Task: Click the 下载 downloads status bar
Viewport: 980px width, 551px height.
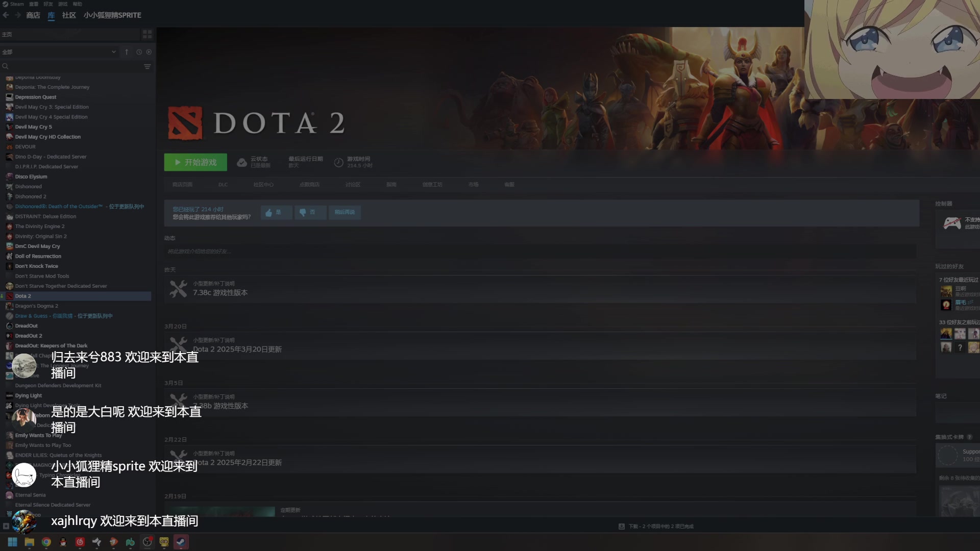Action: [656, 526]
